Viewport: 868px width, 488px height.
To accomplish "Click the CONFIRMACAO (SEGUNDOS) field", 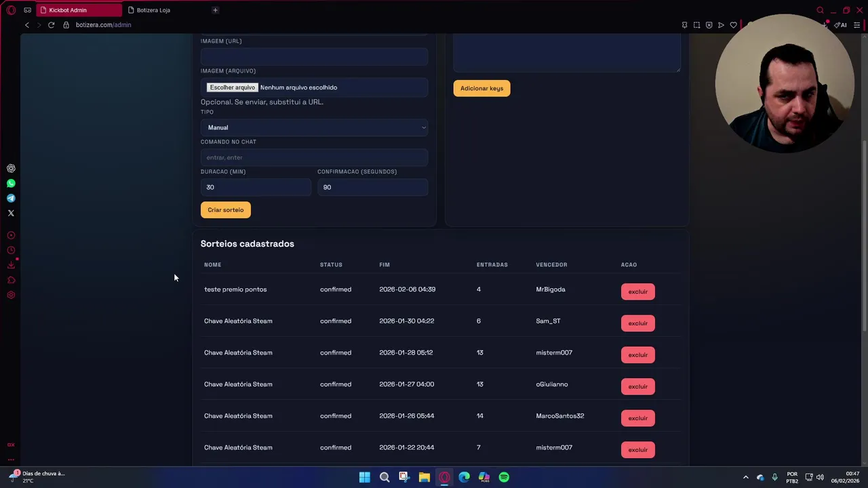I will click(x=372, y=187).
